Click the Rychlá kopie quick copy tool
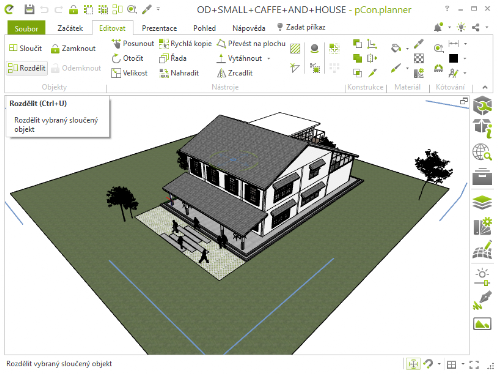 tap(185, 44)
